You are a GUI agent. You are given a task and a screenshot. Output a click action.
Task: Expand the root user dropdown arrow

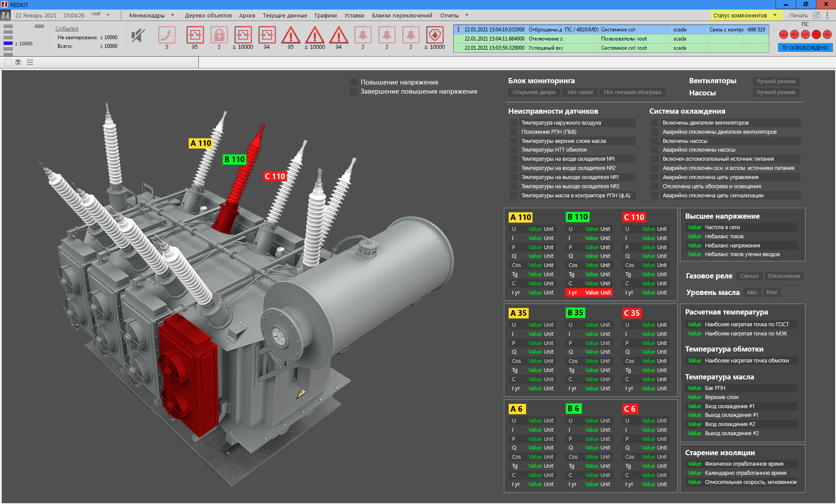pos(108,15)
